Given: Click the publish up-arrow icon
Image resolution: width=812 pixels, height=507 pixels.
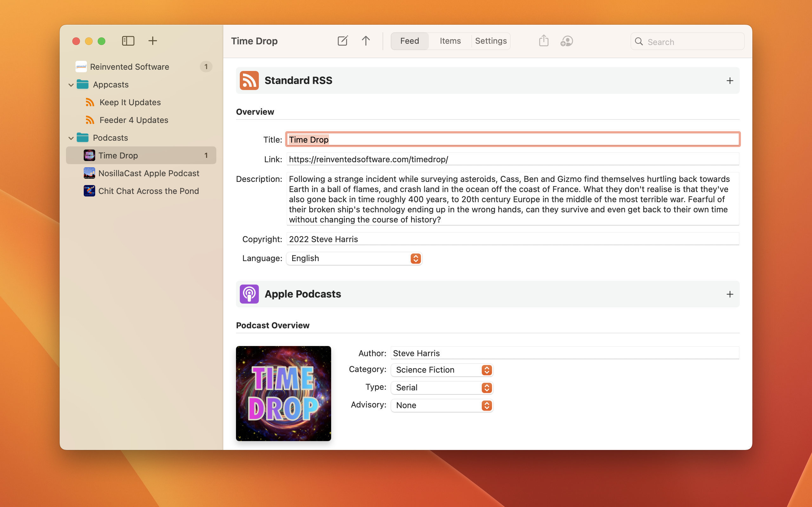Looking at the screenshot, I should pyautogui.click(x=366, y=41).
